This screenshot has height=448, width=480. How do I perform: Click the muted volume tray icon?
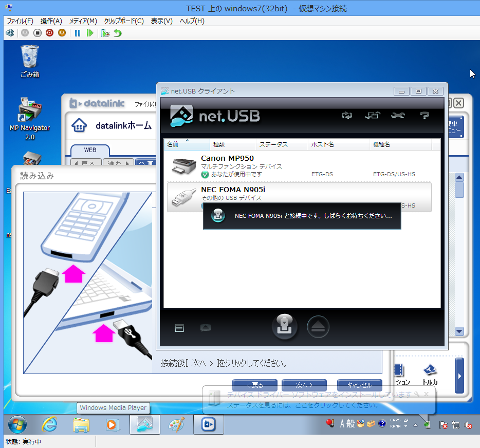pyautogui.click(x=468, y=425)
